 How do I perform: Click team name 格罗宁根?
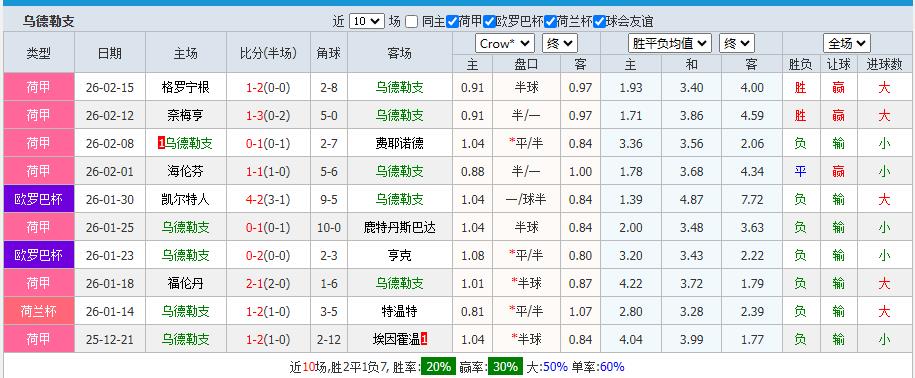tap(186, 88)
